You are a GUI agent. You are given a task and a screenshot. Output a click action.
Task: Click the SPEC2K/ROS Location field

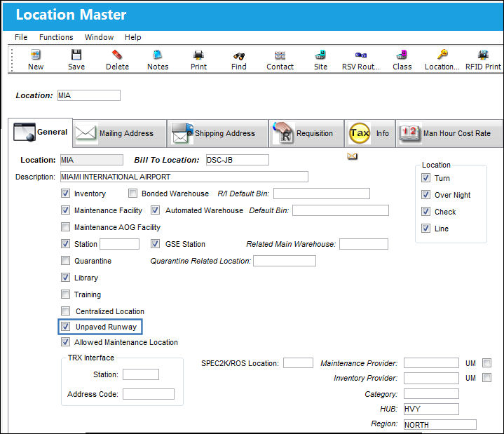pos(298,363)
